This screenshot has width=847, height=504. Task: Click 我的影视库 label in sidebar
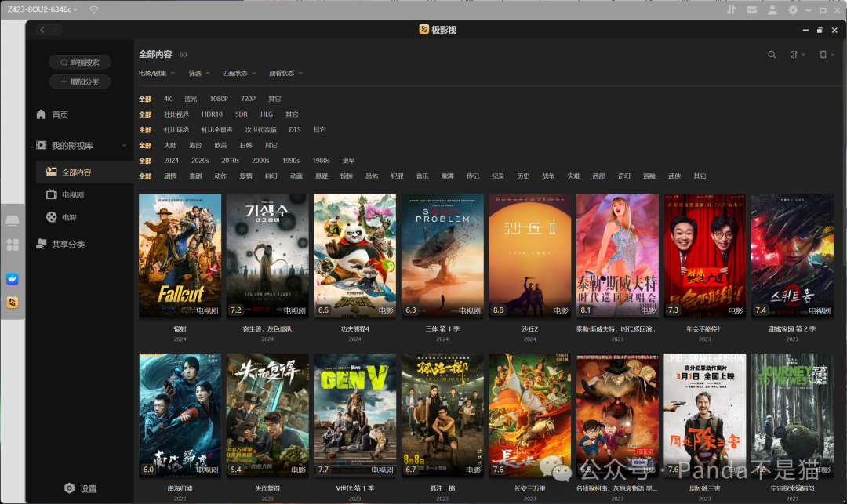click(x=72, y=145)
